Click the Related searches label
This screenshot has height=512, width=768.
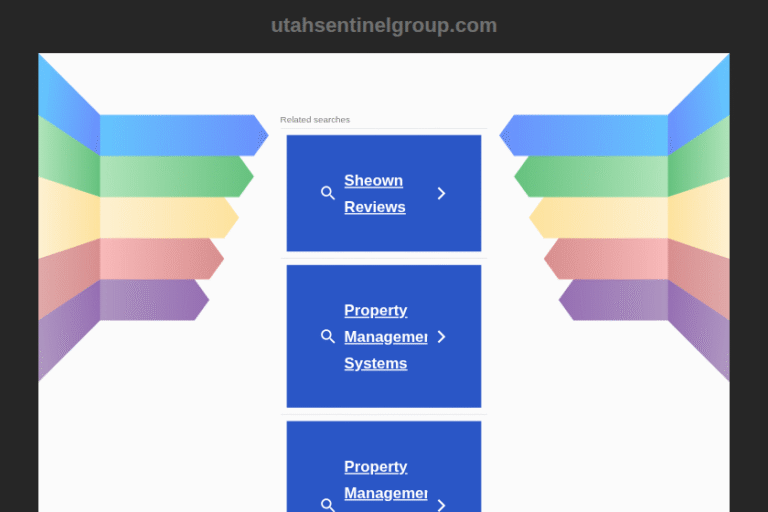click(x=315, y=120)
